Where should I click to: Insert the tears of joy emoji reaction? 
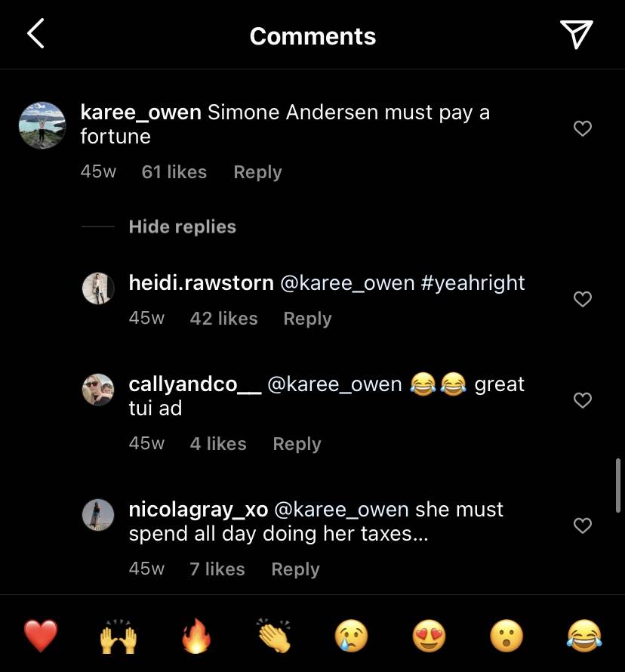[x=584, y=636]
